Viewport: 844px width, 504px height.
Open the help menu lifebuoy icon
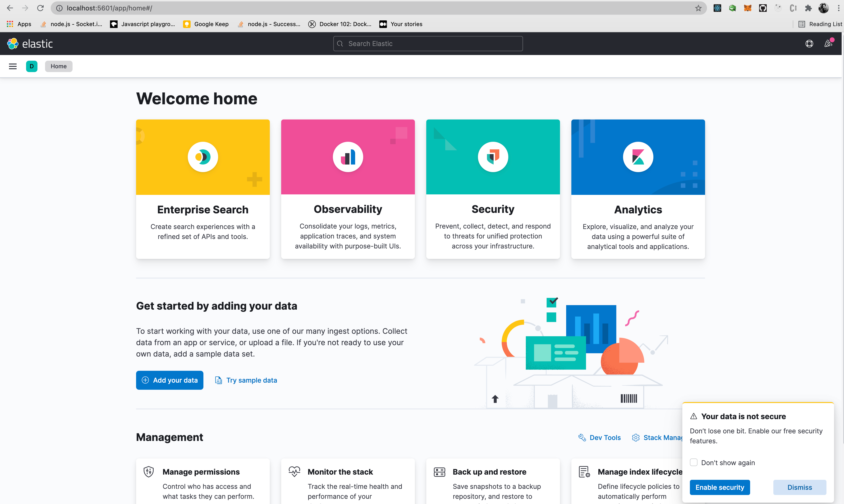(809, 44)
